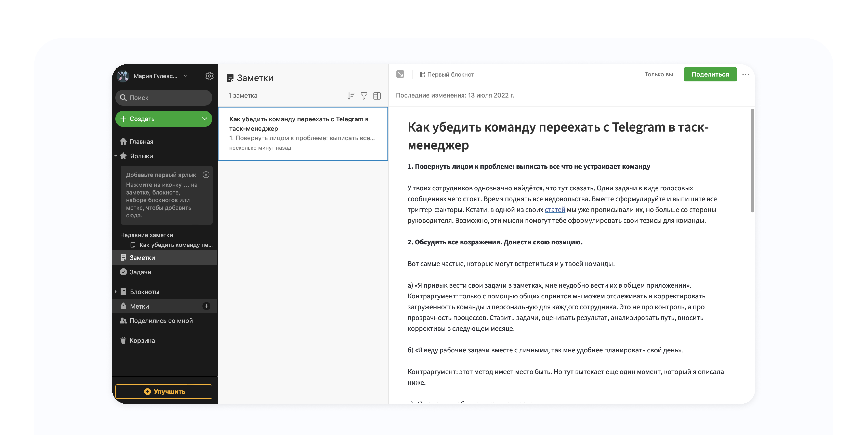
Task: Open the three-dot more actions menu
Action: pos(745,74)
